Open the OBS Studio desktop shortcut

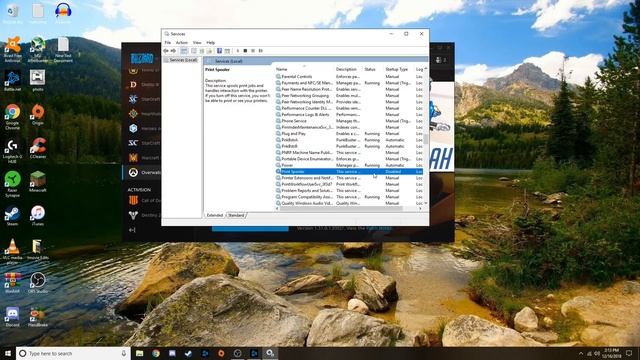tap(38, 282)
